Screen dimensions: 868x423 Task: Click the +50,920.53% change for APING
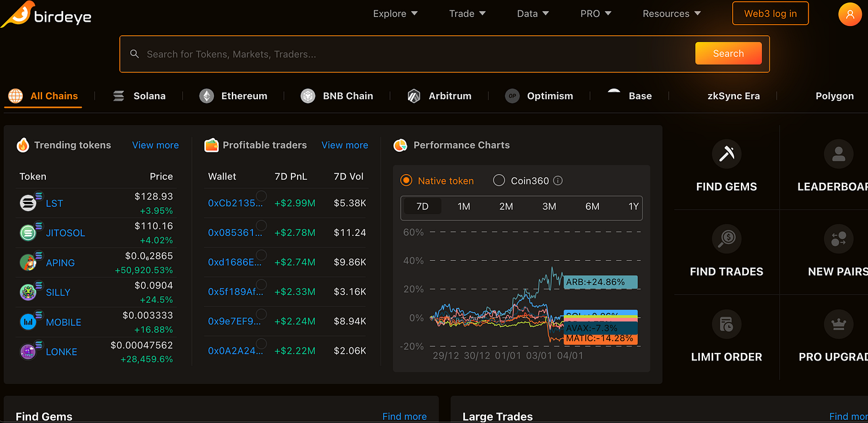(x=144, y=270)
